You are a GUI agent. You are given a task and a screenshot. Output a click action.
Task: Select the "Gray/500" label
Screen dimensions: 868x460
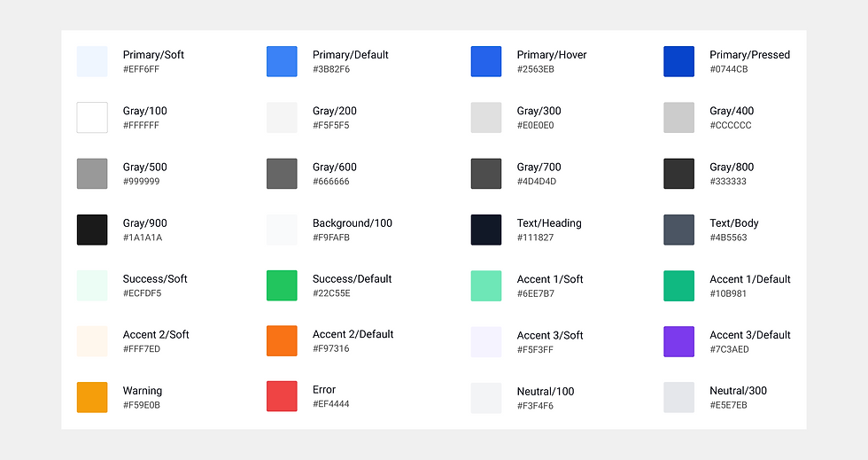(144, 168)
